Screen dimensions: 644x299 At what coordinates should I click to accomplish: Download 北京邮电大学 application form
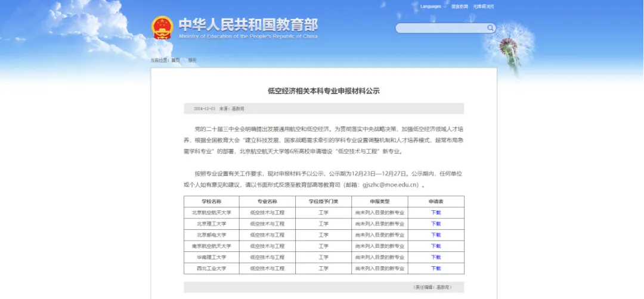[x=436, y=235]
